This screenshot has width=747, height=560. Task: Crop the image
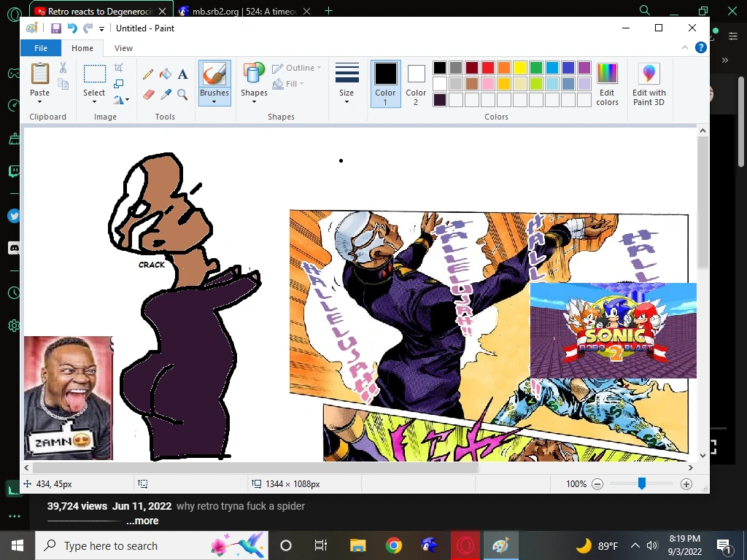coord(120,67)
